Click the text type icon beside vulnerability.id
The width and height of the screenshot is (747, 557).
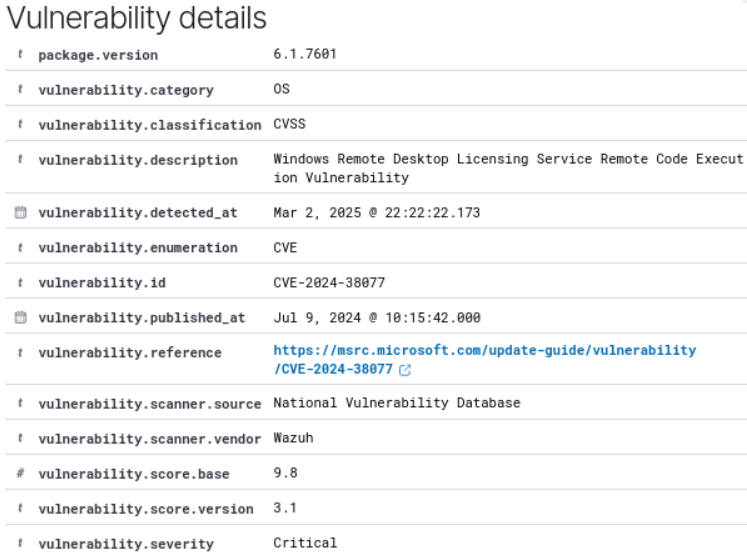(20, 283)
